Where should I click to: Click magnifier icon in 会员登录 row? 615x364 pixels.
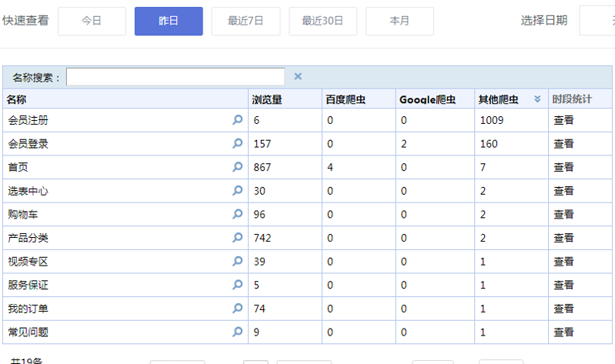(x=237, y=143)
